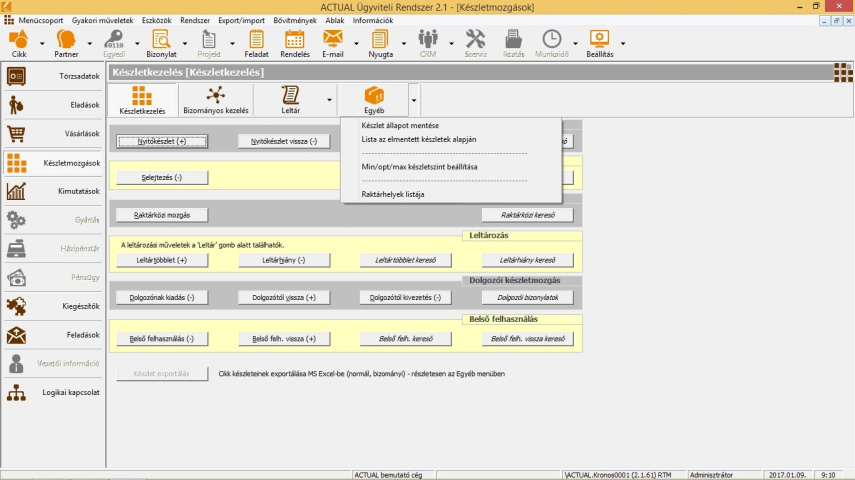Collapse the Egyéb dropdown arrow

[414, 100]
